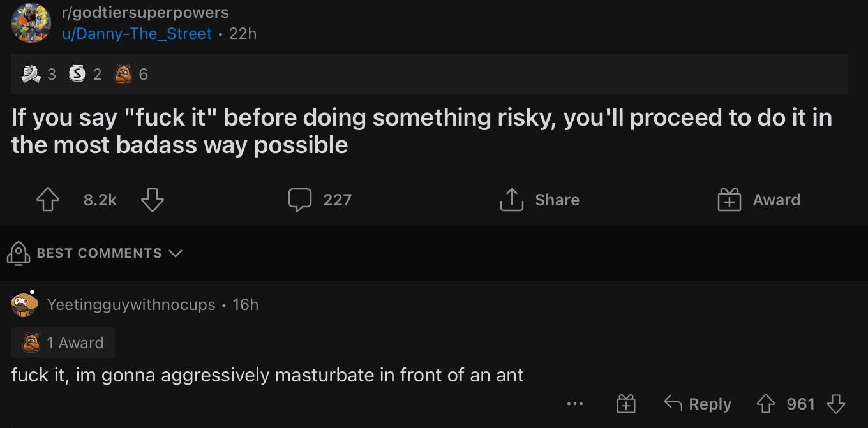
Task: Reply to the ant comment
Action: click(698, 404)
